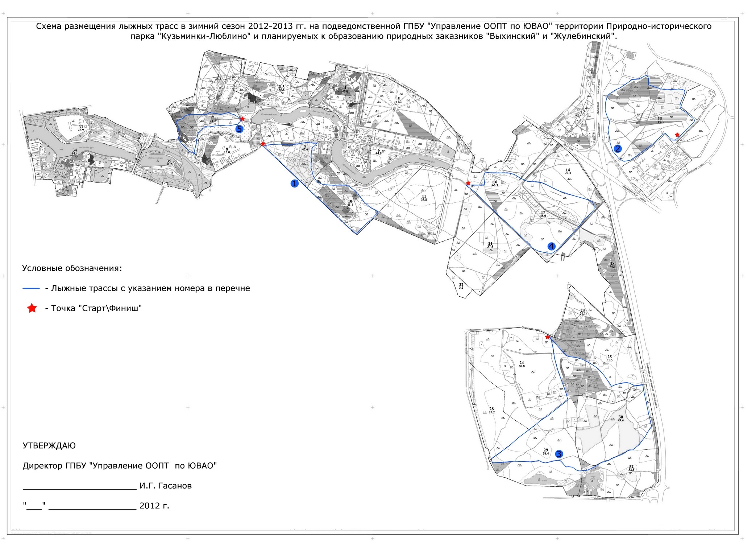
Task: Select the 'Условные обозначения:' heading
Action: (x=72, y=268)
